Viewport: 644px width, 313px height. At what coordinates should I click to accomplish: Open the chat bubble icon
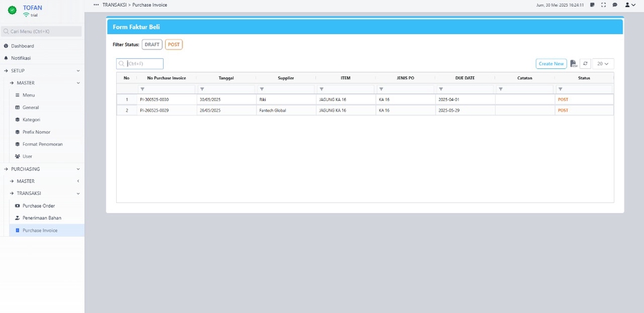615,5
